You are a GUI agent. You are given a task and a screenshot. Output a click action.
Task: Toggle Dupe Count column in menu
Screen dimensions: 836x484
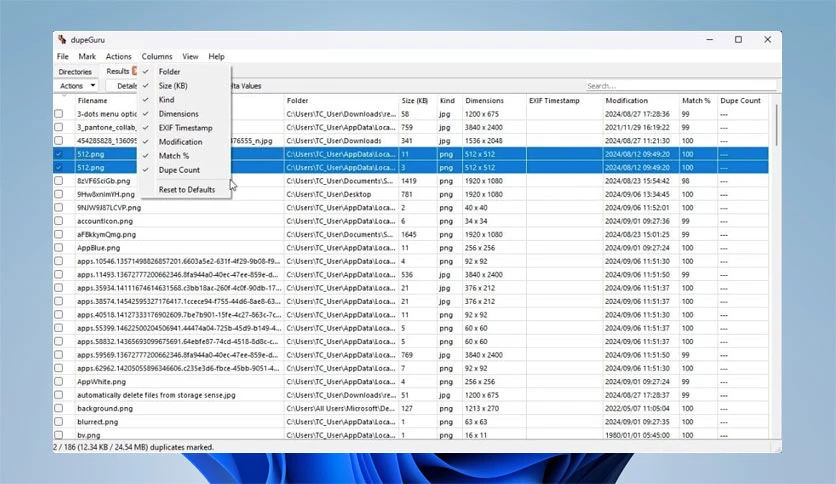tap(184, 170)
